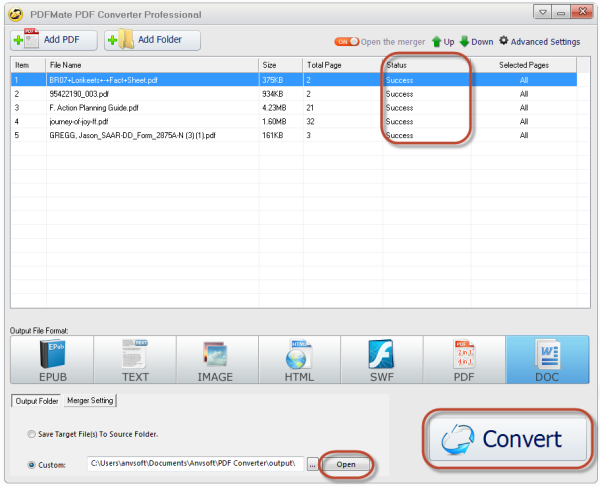Click the Add Folder button
This screenshot has height=486, width=600.
[x=152, y=40]
